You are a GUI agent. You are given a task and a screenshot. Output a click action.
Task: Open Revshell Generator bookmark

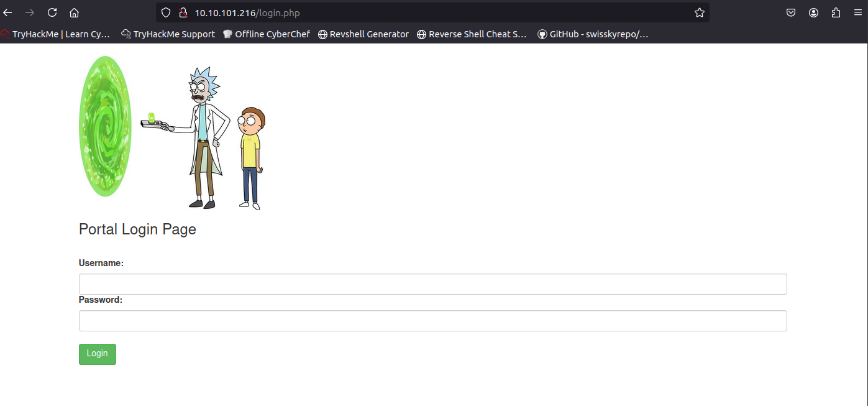363,34
